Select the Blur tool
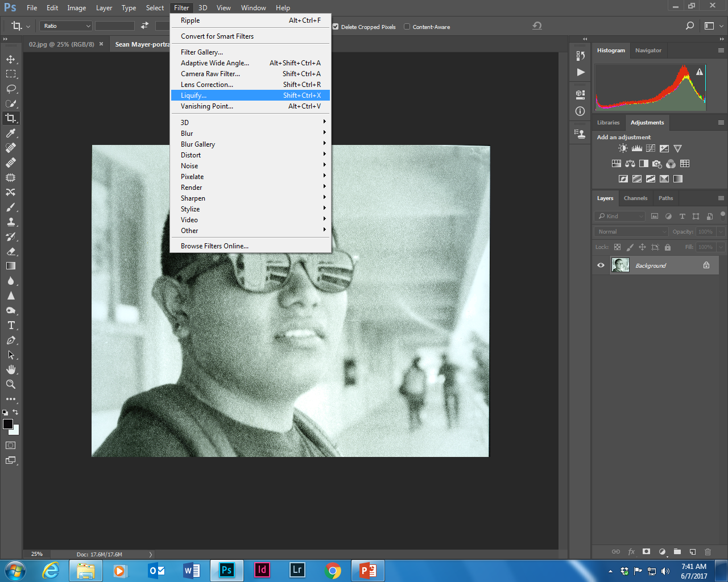The width and height of the screenshot is (728, 582). [x=11, y=281]
